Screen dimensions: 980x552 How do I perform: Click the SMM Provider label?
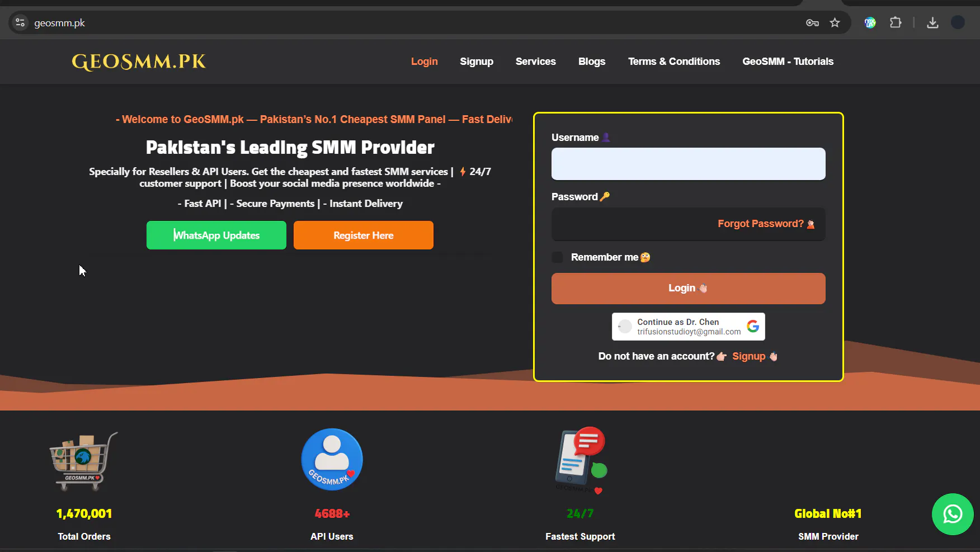pyautogui.click(x=828, y=537)
